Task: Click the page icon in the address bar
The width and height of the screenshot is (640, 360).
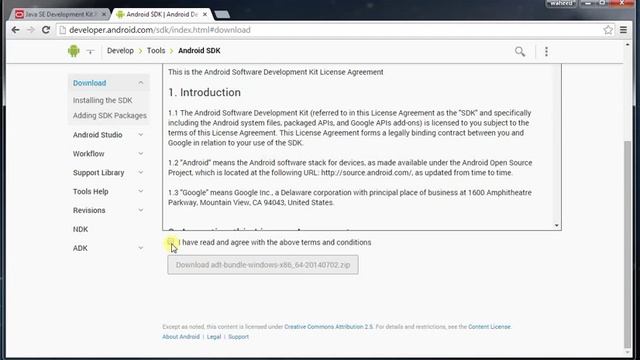Action: [62, 30]
